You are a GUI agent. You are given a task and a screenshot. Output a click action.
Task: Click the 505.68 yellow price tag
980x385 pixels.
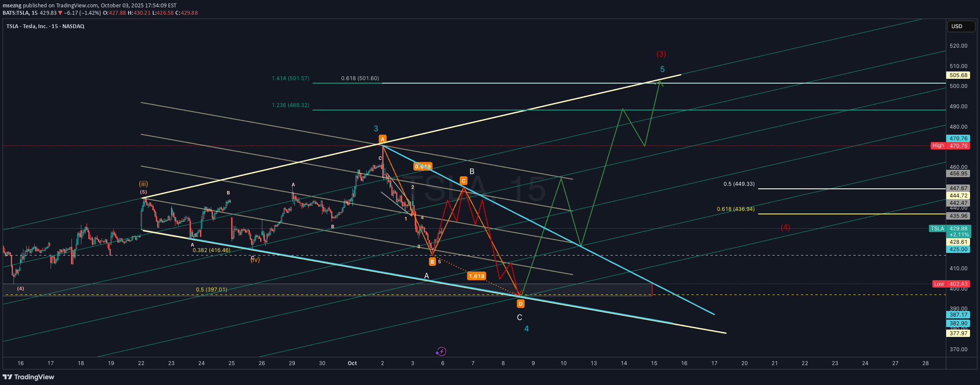958,75
